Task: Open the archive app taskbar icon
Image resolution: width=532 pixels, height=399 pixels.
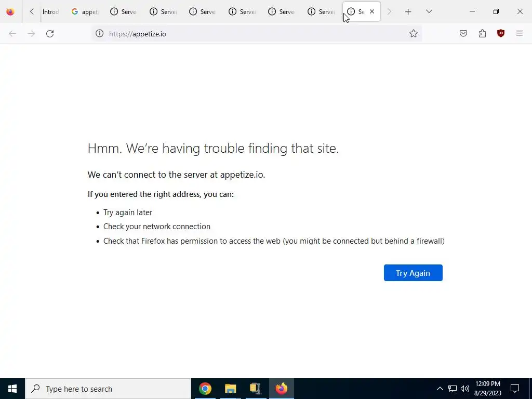Action: point(256,389)
